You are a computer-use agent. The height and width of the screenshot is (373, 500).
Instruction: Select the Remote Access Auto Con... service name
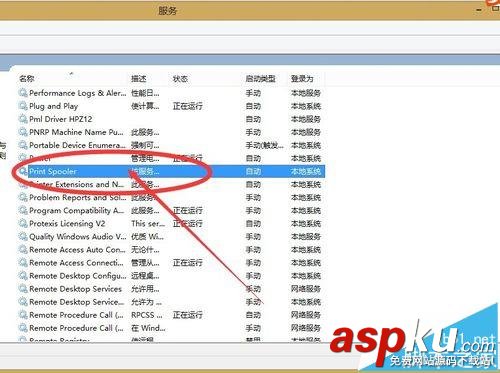[x=77, y=249]
